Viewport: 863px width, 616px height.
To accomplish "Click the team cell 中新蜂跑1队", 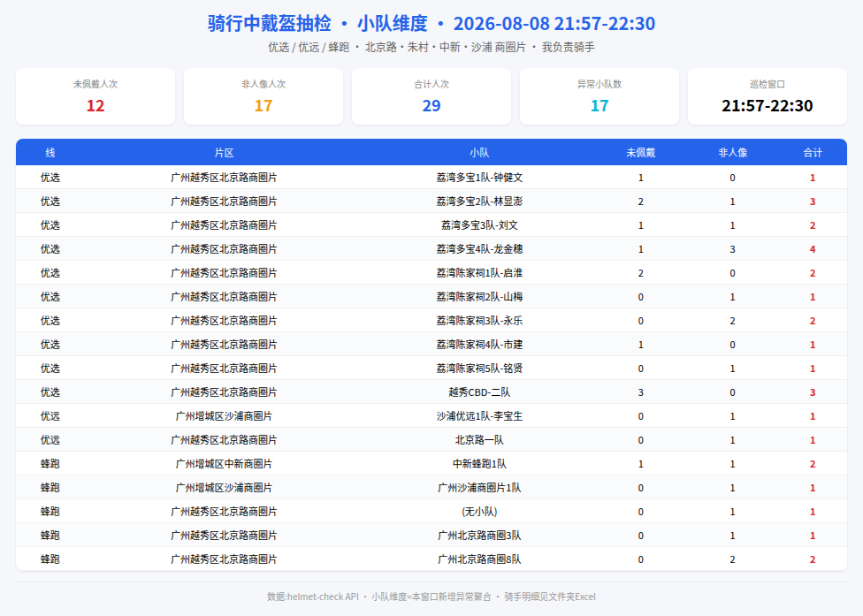I will [479, 464].
